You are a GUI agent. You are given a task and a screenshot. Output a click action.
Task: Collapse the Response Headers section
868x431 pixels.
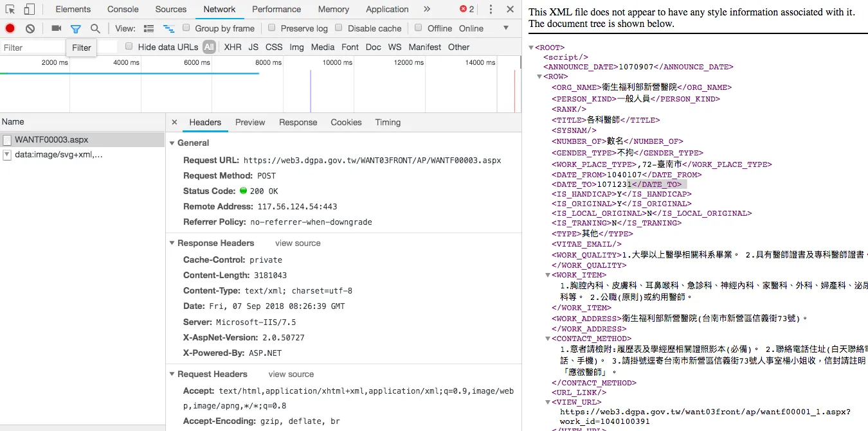coord(171,243)
